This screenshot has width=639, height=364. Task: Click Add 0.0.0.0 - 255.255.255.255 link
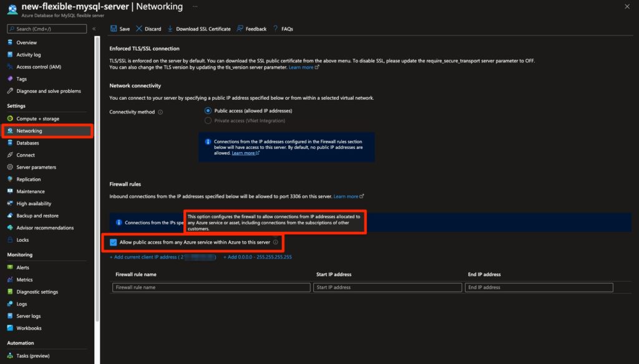tap(258, 257)
